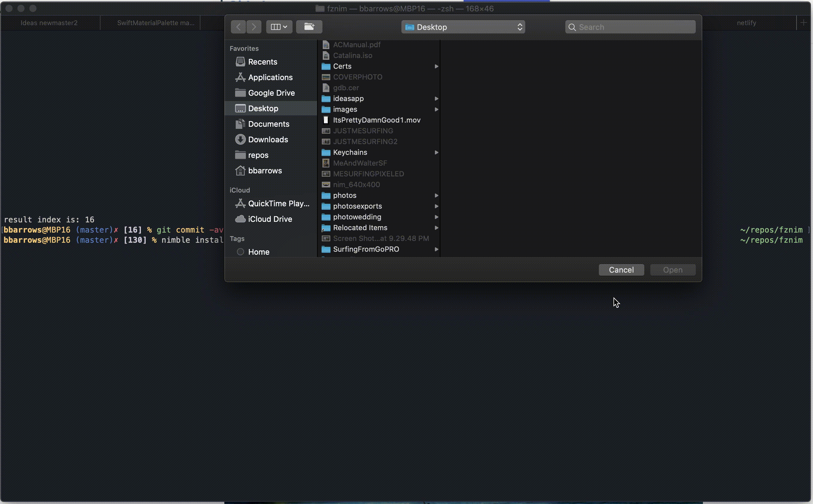Screen dimensions: 813x504
Task: Open the Desktop location popup menu
Action: coord(463,27)
